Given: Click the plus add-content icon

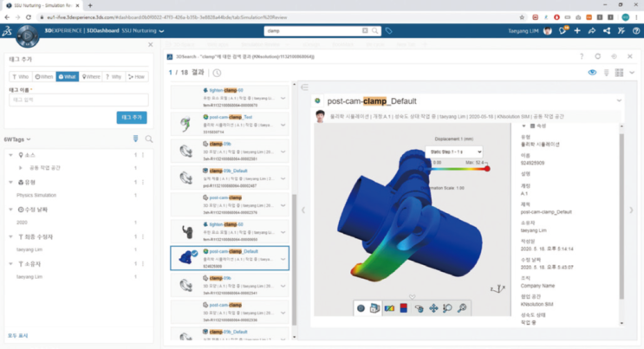Looking at the screenshot, I should tap(577, 31).
